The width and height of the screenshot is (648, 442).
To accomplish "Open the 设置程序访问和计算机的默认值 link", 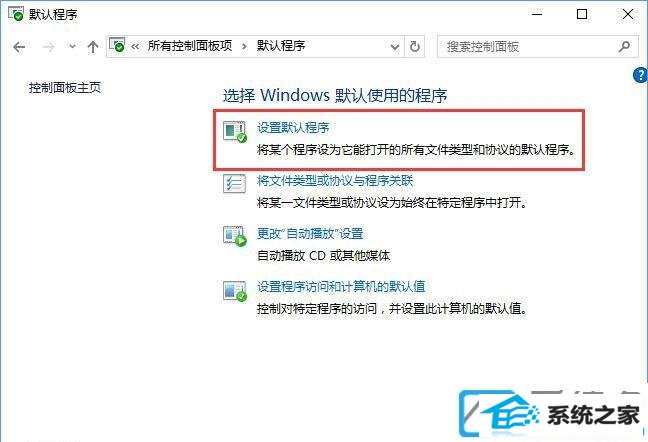I will click(341, 286).
